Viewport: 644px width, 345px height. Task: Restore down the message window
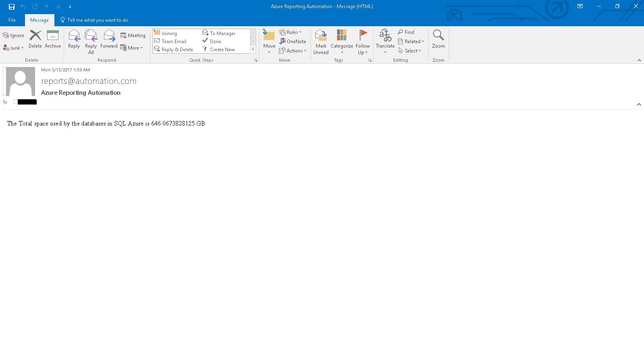[x=617, y=6]
